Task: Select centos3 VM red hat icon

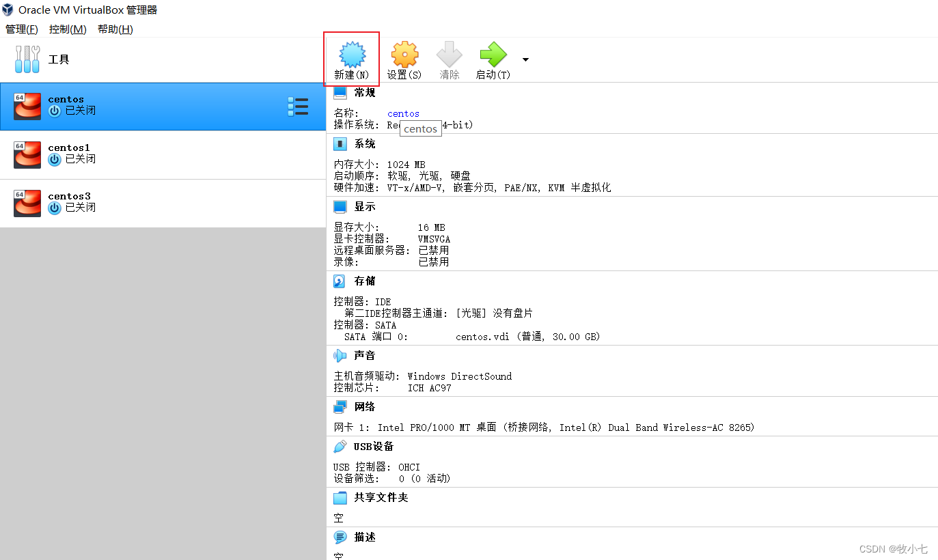Action: [x=27, y=203]
